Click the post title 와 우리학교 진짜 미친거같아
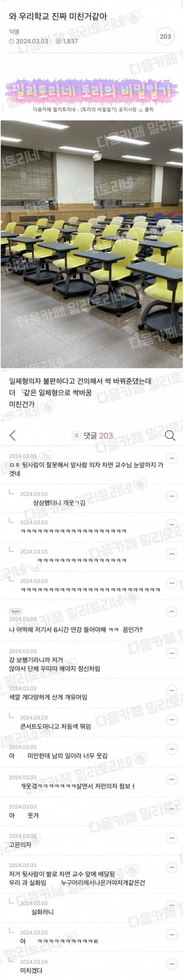Image resolution: width=184 pixels, height=980 pixels. pyautogui.click(x=58, y=17)
